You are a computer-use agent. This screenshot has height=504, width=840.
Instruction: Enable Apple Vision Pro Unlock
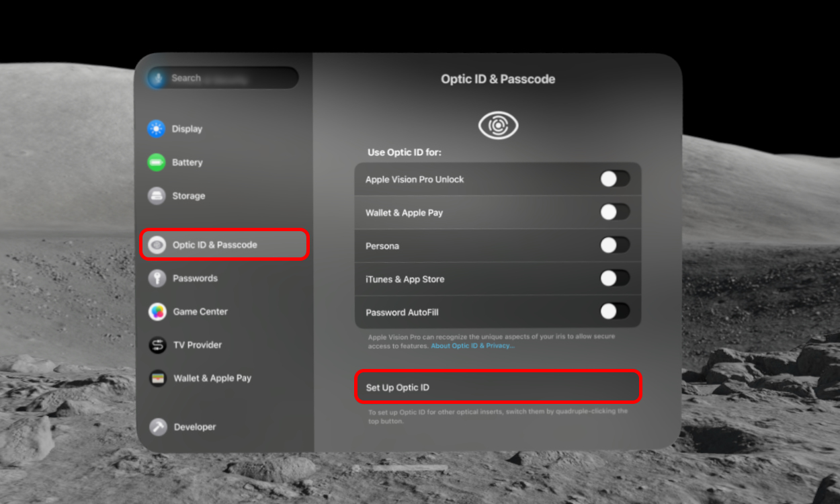pos(614,179)
